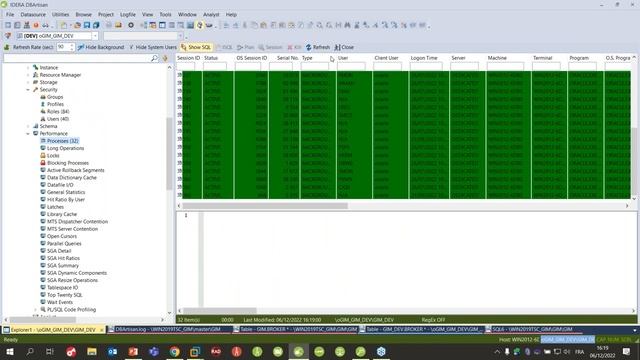Screen dimensions: 640x360
Task: Toggle Hide Background option
Action: 101,47
